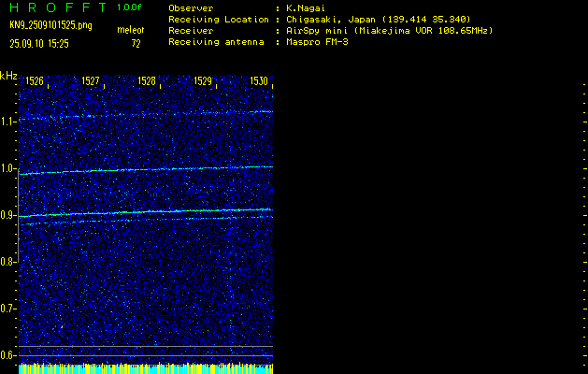The image size is (588, 374).
Task: Select the Chigasaki, Japan coordinates text
Action: 379,20
